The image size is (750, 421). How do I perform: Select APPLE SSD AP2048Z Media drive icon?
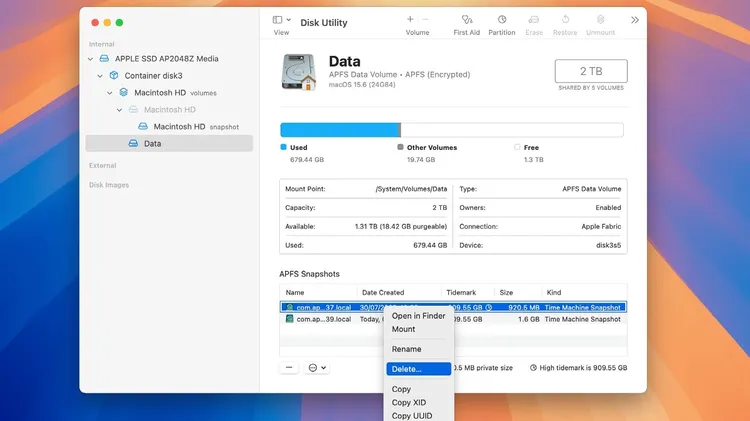[104, 58]
